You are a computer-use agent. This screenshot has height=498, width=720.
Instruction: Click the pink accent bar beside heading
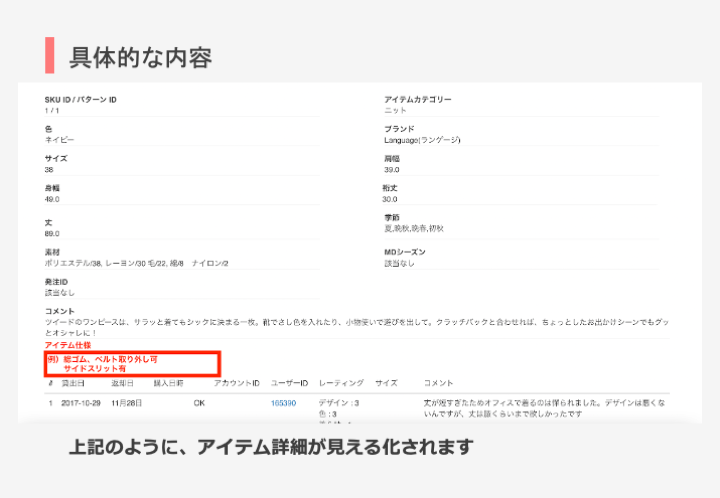(x=49, y=56)
